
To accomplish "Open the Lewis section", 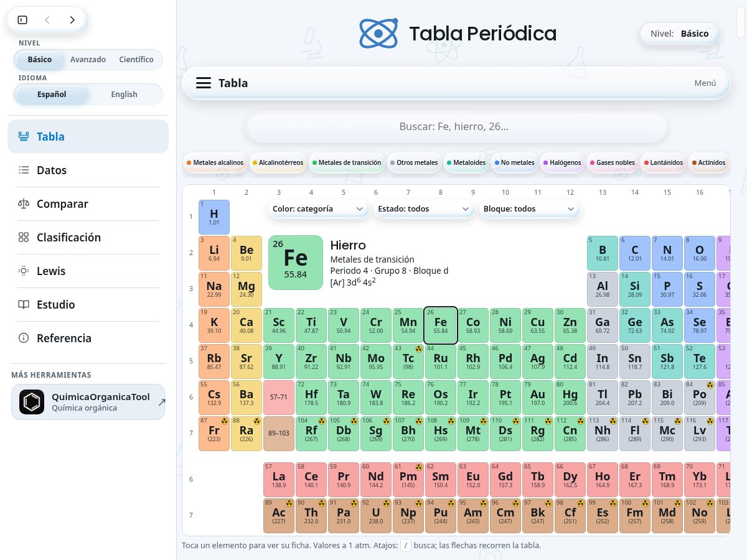I will pos(88,271).
